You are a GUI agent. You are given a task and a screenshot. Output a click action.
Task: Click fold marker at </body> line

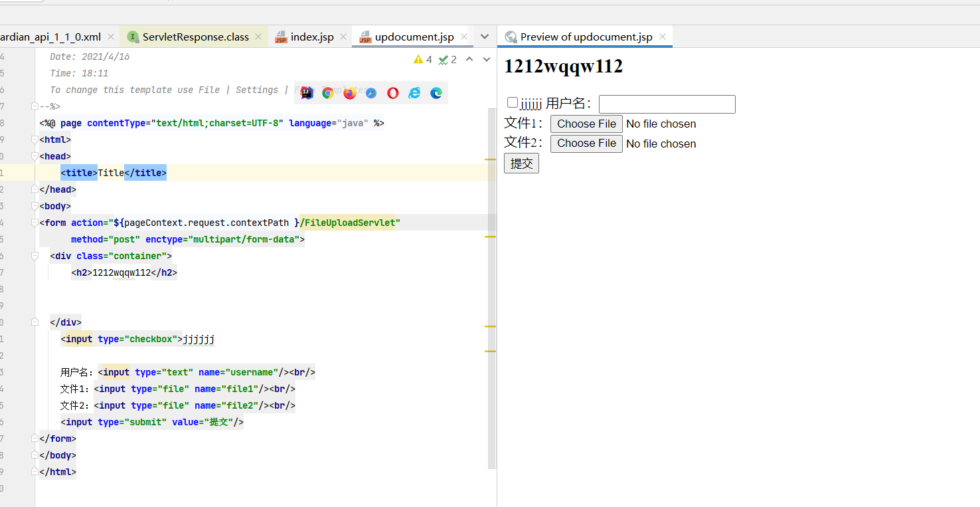point(35,455)
